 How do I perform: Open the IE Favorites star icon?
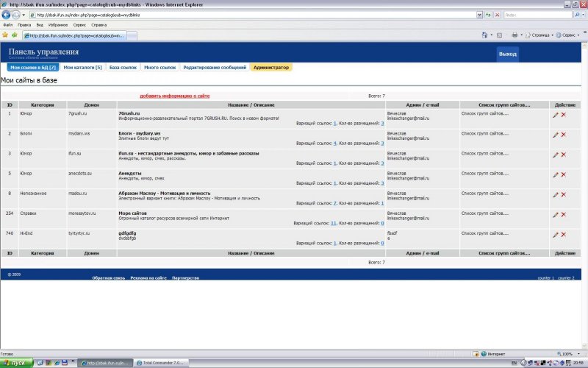5,35
